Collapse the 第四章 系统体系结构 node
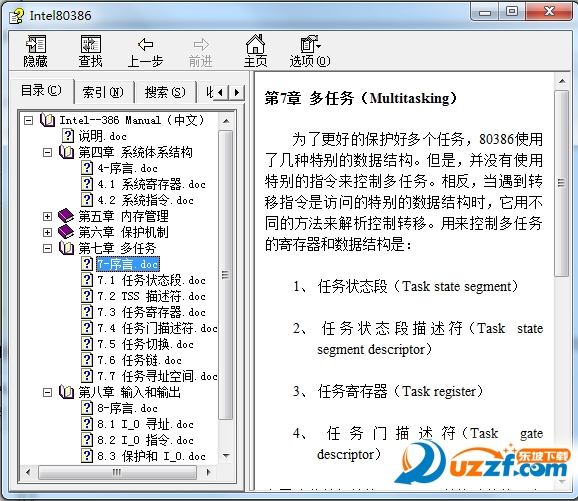Viewport: 578px width, 501px height. [48, 152]
